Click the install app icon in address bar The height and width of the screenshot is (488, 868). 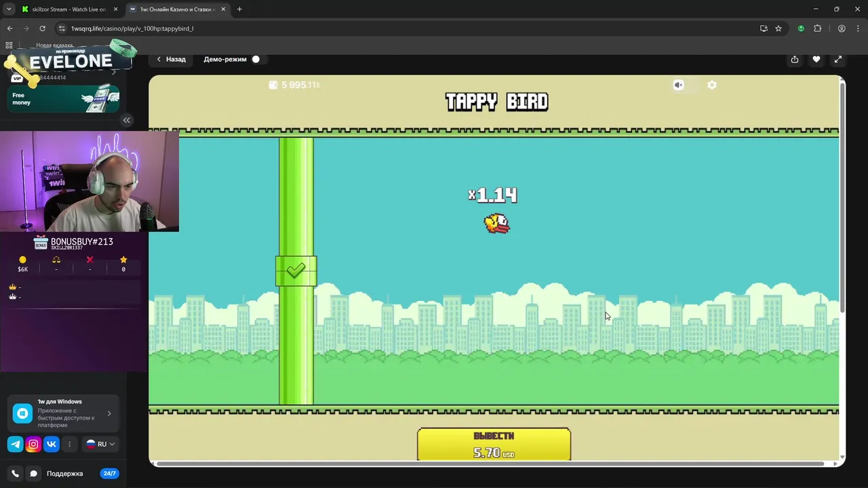(764, 28)
